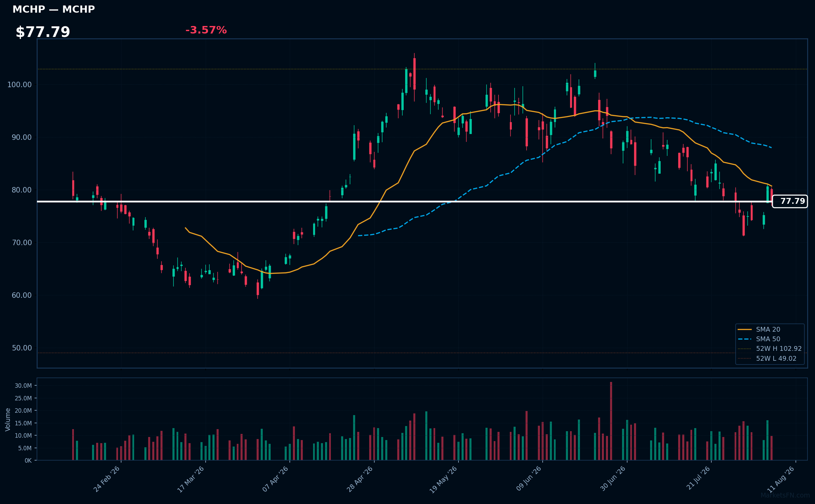Click the "5.0M" volume axis label
This screenshot has height=504, width=815.
25,448
